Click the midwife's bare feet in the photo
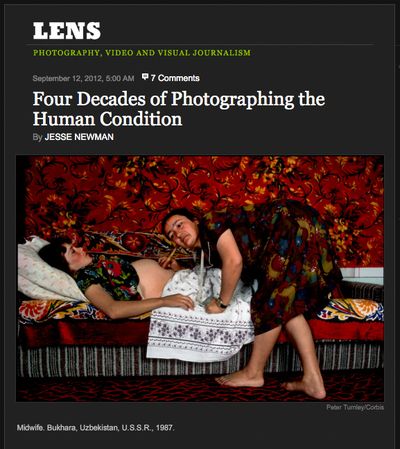The width and height of the screenshot is (400, 449). [272, 382]
